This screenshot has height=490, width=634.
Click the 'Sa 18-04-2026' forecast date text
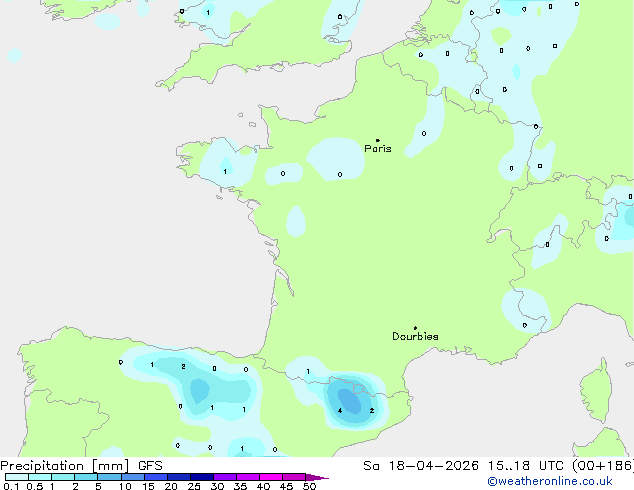click(421, 466)
